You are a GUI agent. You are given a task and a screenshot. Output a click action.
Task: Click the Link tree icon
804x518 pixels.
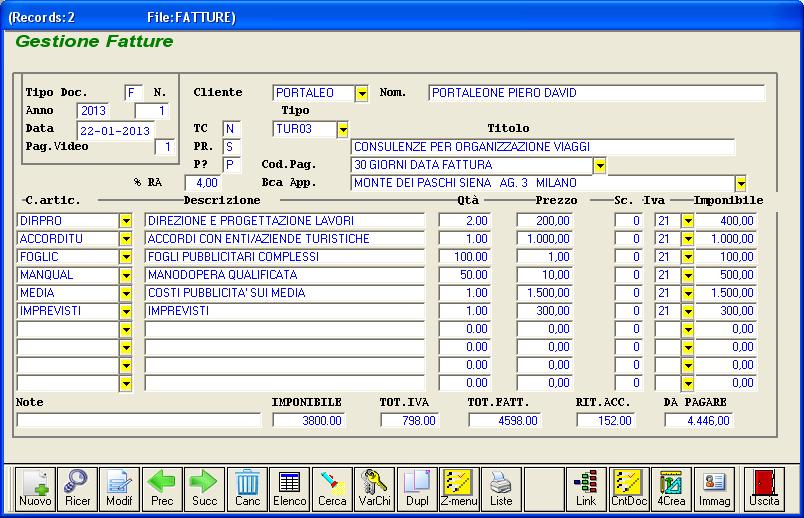click(x=586, y=489)
